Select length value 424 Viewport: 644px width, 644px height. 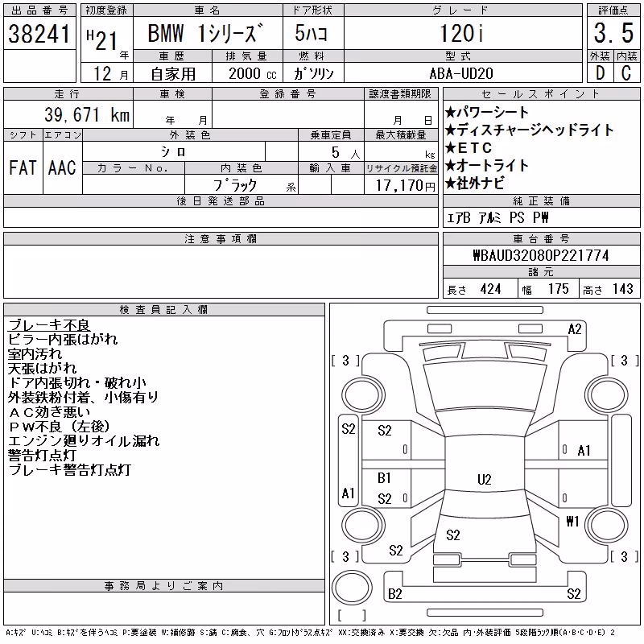490,289
